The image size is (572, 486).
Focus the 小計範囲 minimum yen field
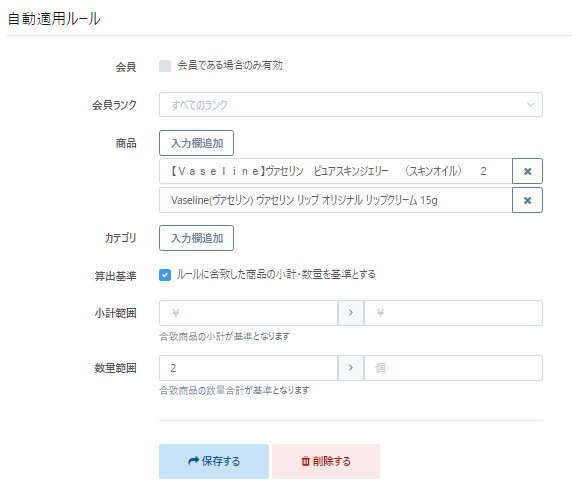click(248, 313)
